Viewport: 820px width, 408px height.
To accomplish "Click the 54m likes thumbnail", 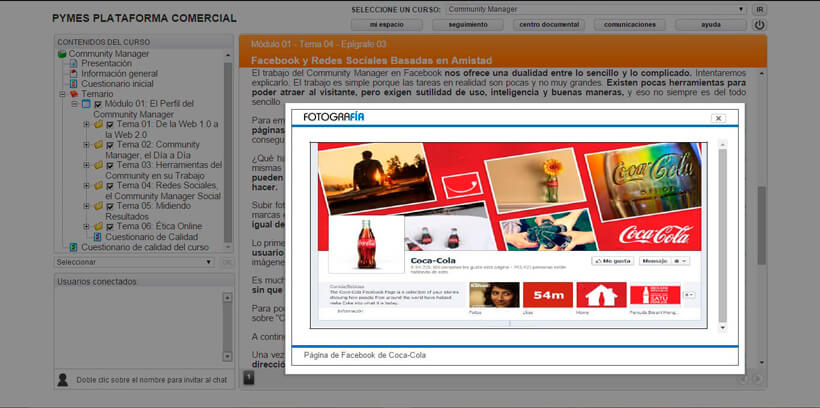I will (549, 295).
